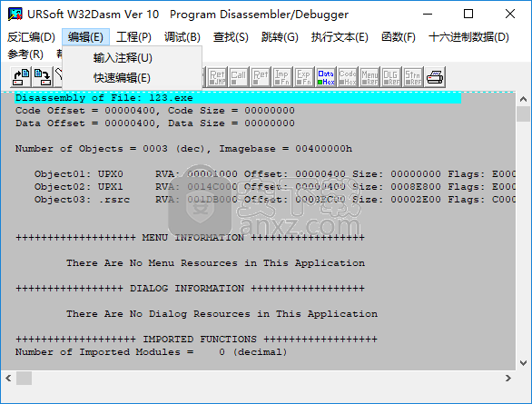The image size is (532, 404).
Task: Open the Exp Fn exported functions button
Action: (x=304, y=77)
